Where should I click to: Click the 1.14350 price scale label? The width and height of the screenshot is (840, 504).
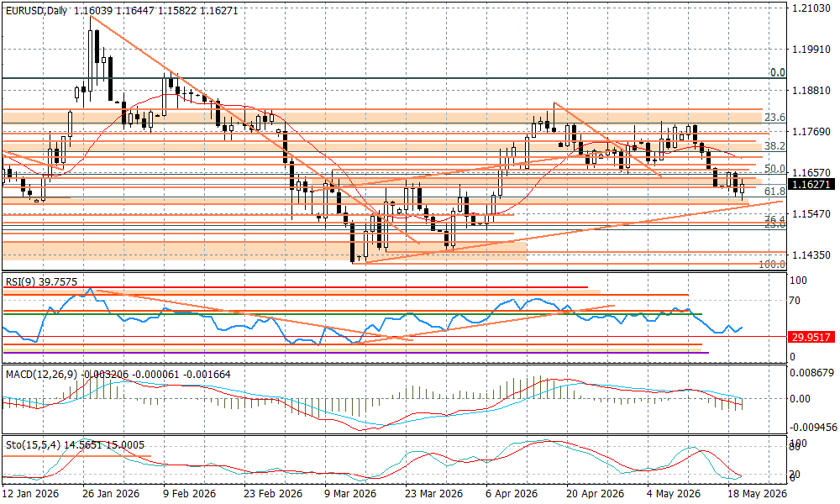811,255
